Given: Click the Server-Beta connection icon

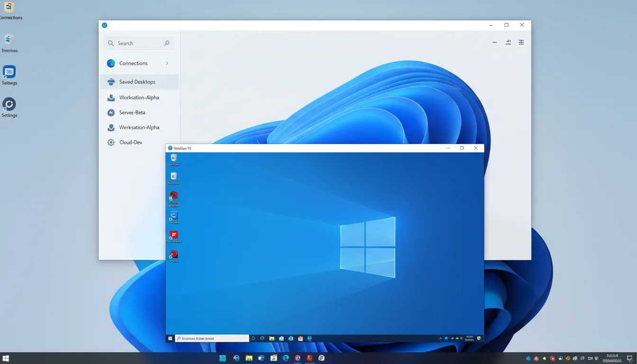Looking at the screenshot, I should click(110, 112).
